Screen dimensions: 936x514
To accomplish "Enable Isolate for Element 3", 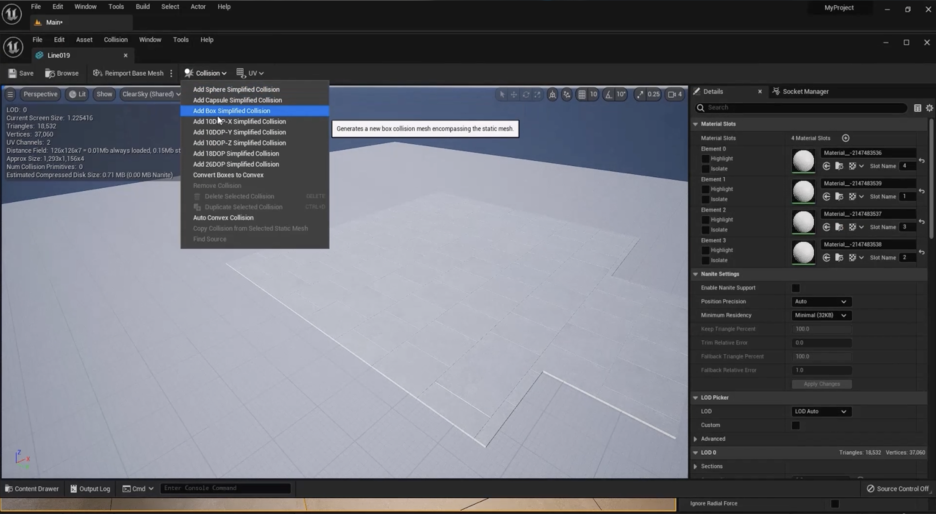I will [x=705, y=260].
